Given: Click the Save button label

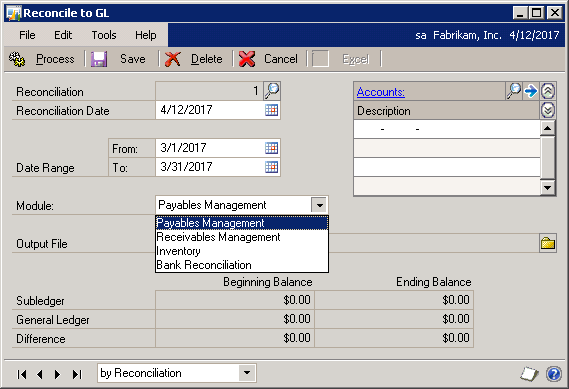Looking at the screenshot, I should 133,59.
